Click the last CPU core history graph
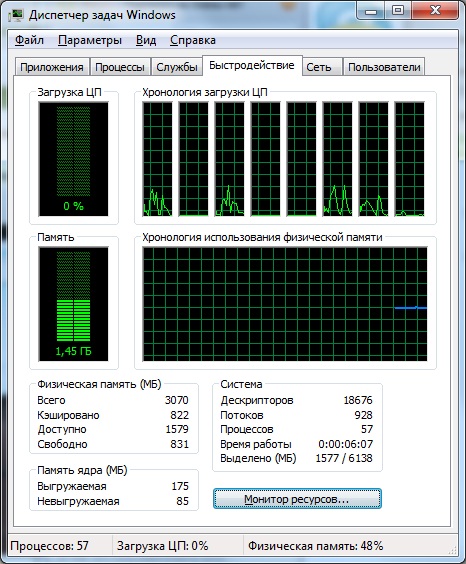Viewport: 466px width, 564px height. (x=410, y=159)
